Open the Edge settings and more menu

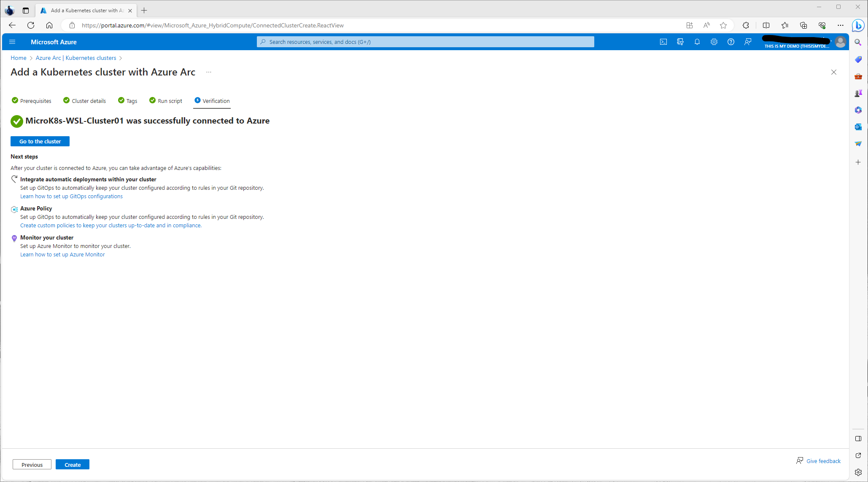pos(841,25)
